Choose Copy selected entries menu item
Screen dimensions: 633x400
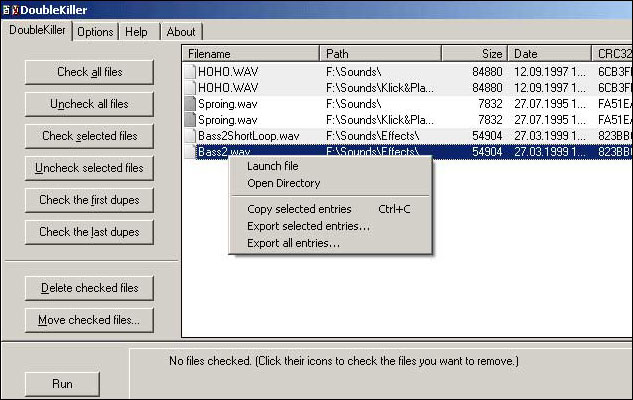pyautogui.click(x=299, y=209)
